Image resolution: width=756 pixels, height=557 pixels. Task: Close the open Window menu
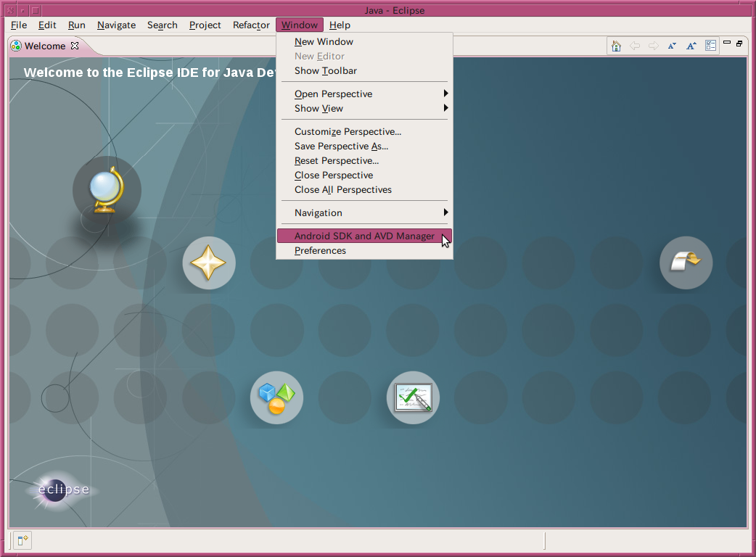(300, 25)
